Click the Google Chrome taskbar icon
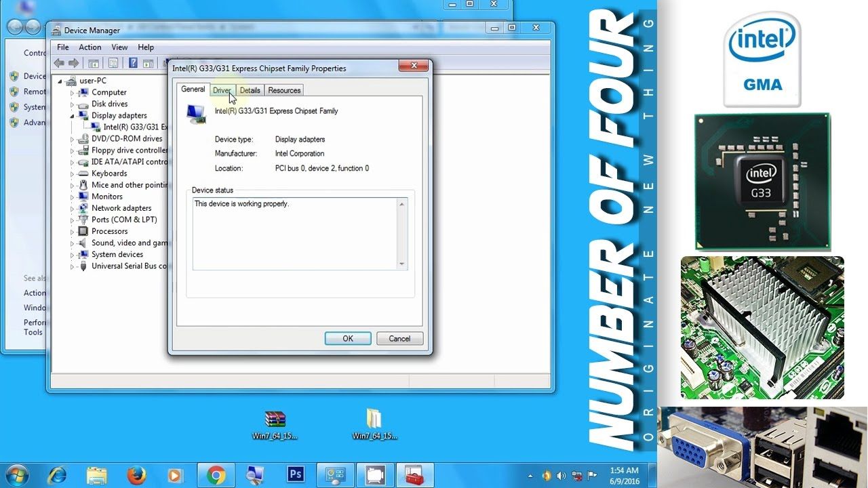Image resolution: width=868 pixels, height=488 pixels. [x=216, y=474]
